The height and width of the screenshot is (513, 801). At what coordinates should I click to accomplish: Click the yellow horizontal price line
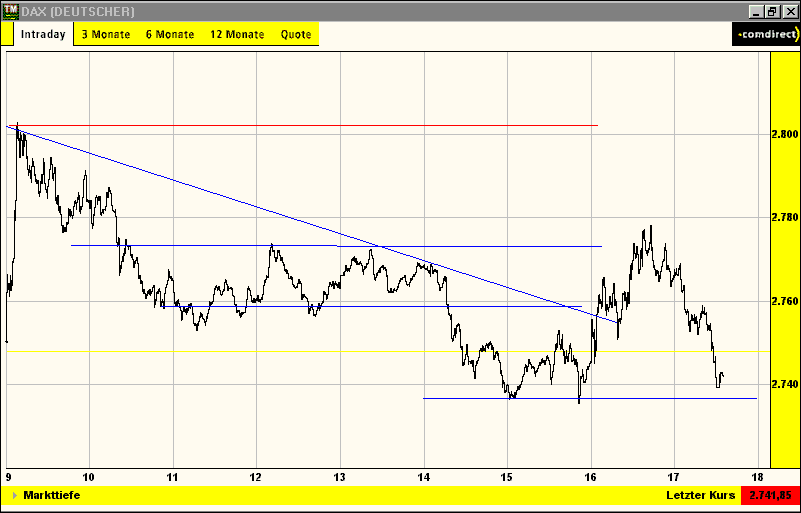pos(388,352)
